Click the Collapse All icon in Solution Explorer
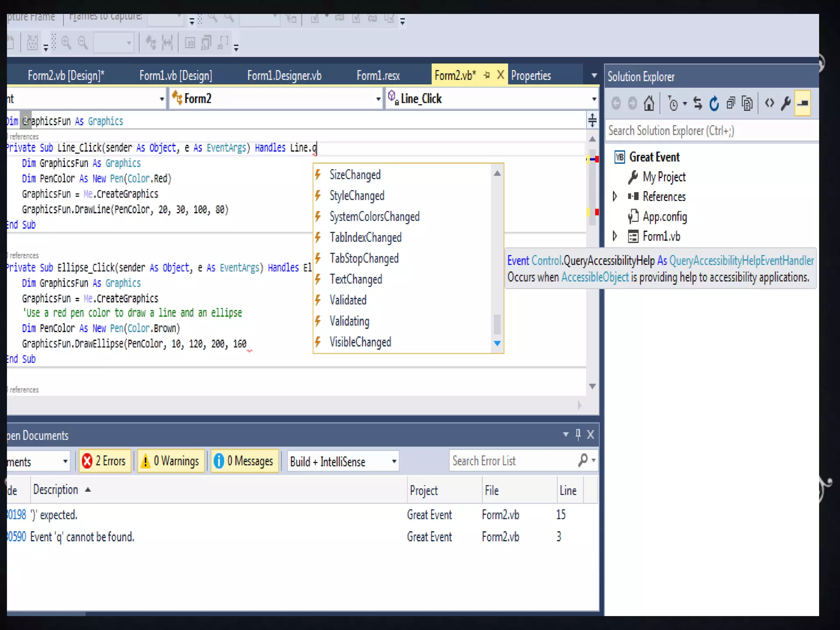The height and width of the screenshot is (630, 840). coord(730,103)
